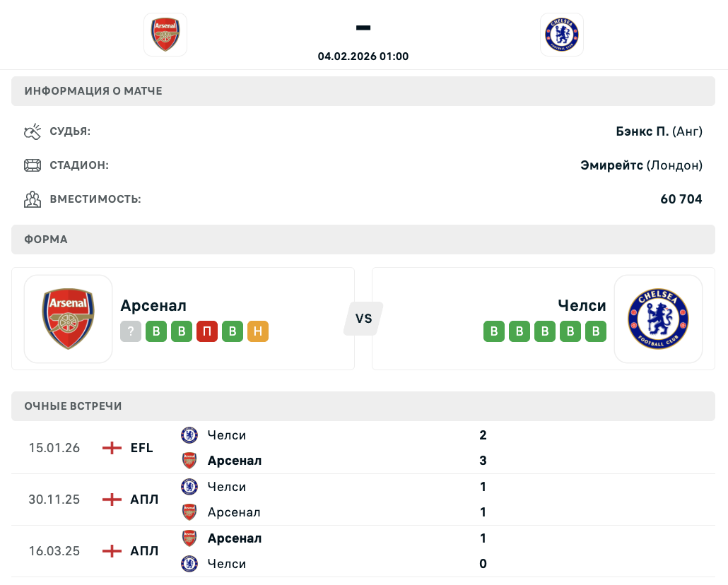The height and width of the screenshot is (585, 728).
Task: Click the Arsenal logo in the match header
Action: (x=165, y=34)
